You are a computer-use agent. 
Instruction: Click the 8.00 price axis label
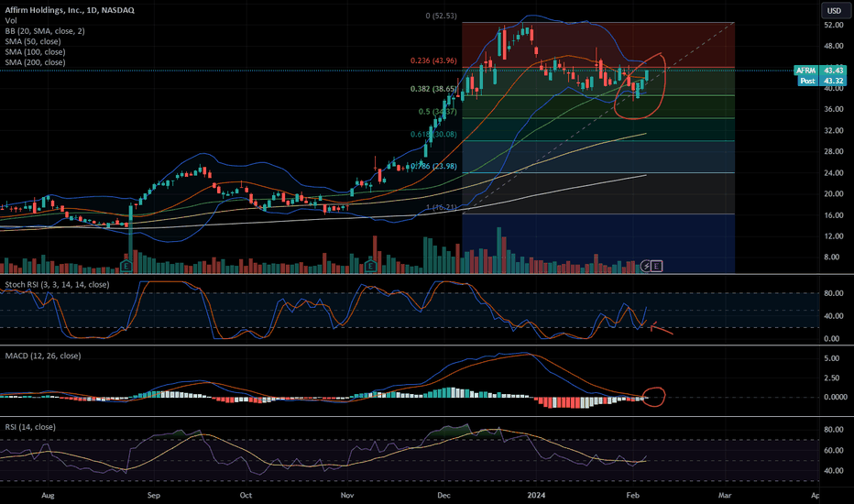tap(834, 257)
